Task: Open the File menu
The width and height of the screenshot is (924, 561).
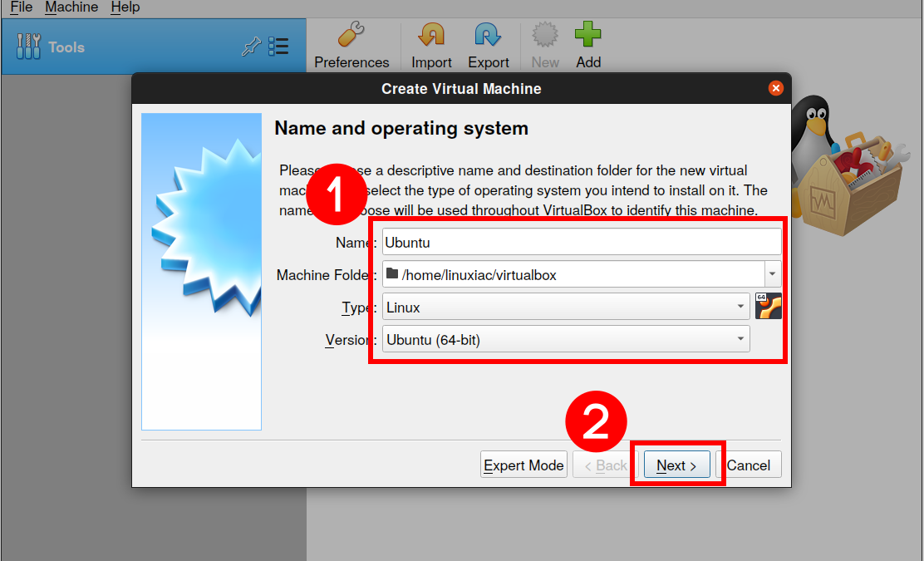Action: 21,7
